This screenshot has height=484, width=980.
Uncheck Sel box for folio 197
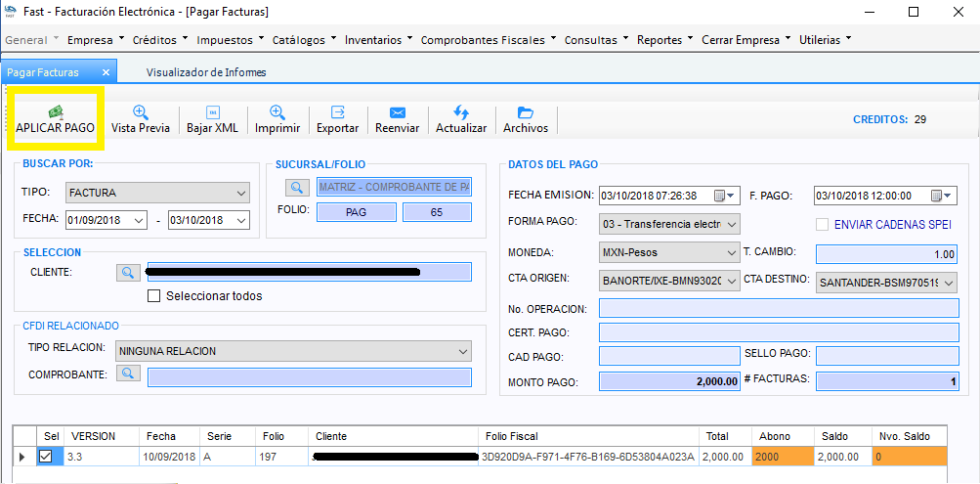tap(46, 457)
